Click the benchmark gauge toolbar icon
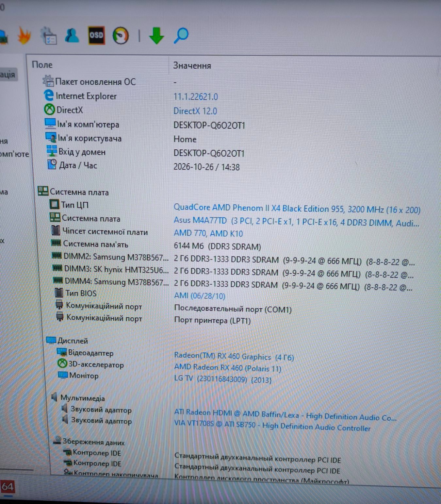 point(121,35)
